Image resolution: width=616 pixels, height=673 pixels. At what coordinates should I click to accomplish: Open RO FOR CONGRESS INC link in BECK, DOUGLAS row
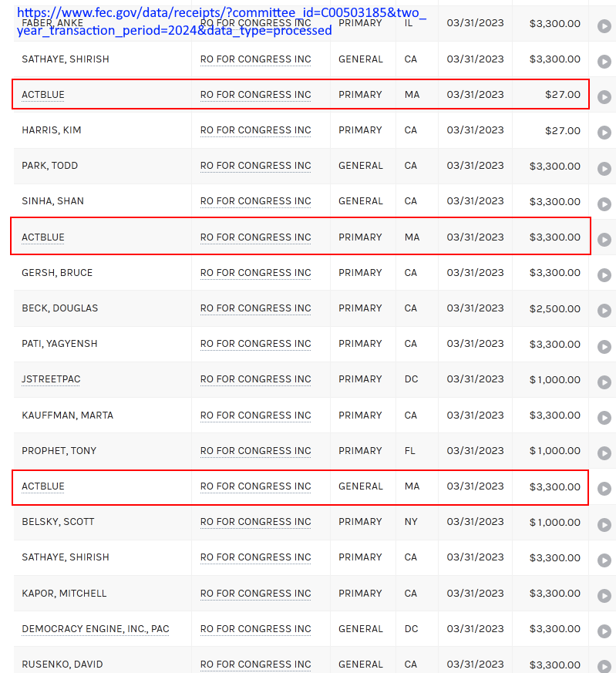(255, 308)
